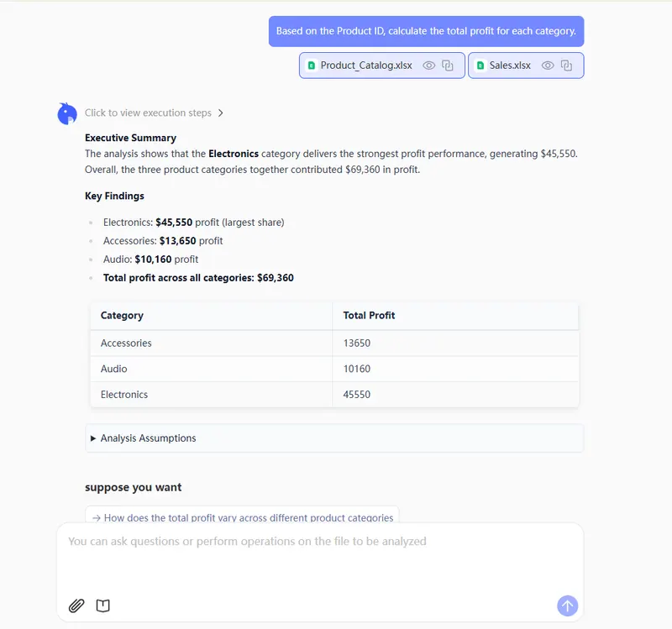The width and height of the screenshot is (672, 629).
Task: Open 'Click to view execution steps'
Action: [x=148, y=113]
